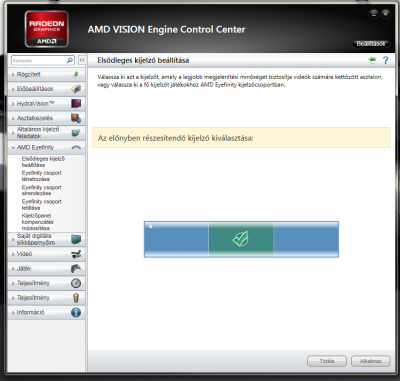Open Eyefinity csoport letiltása
The width and height of the screenshot is (400, 381).
click(42, 205)
